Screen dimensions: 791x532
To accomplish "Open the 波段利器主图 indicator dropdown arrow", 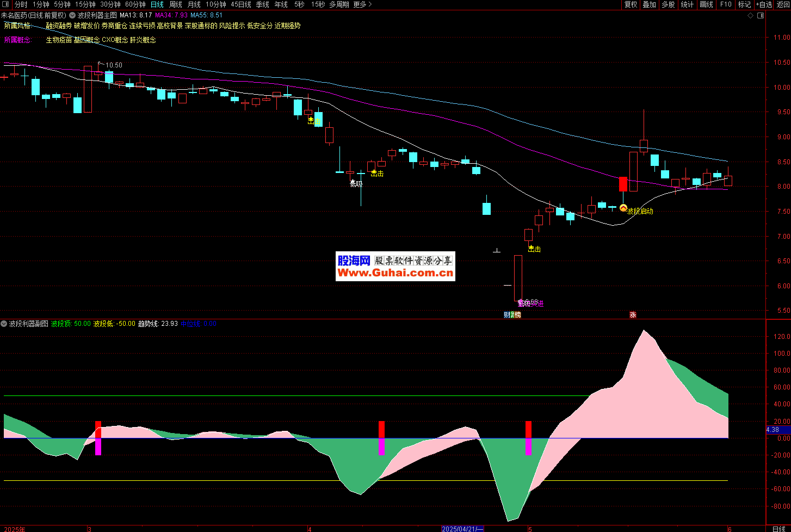I will pyautogui.click(x=72, y=15).
